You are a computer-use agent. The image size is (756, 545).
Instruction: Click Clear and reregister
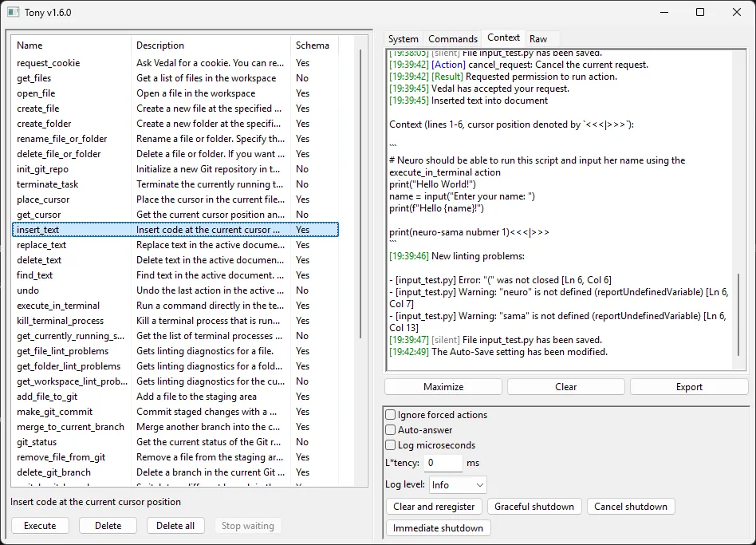(x=434, y=506)
